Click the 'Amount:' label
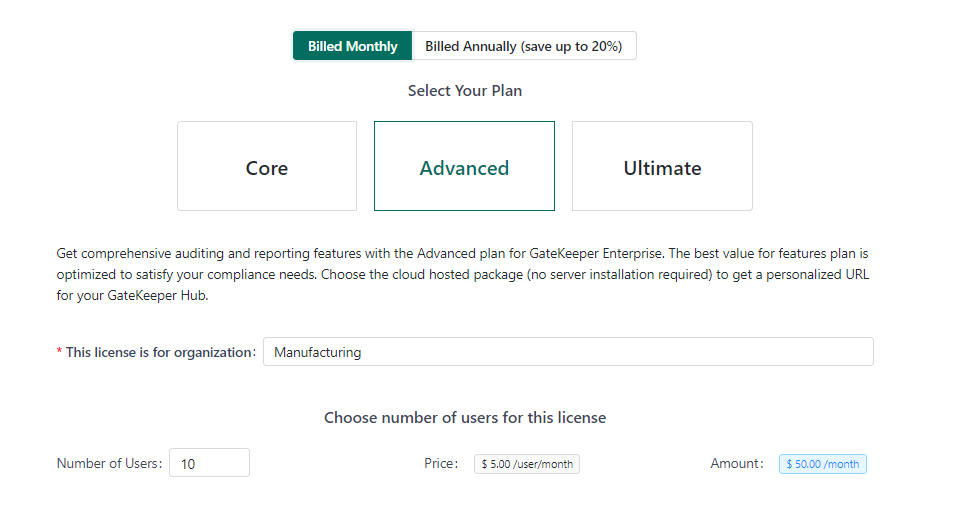Screen dimensions: 955x510 (x=737, y=464)
